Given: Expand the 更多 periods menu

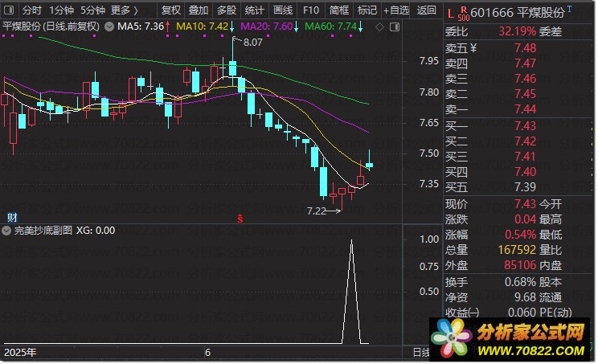Looking at the screenshot, I should (125, 10).
